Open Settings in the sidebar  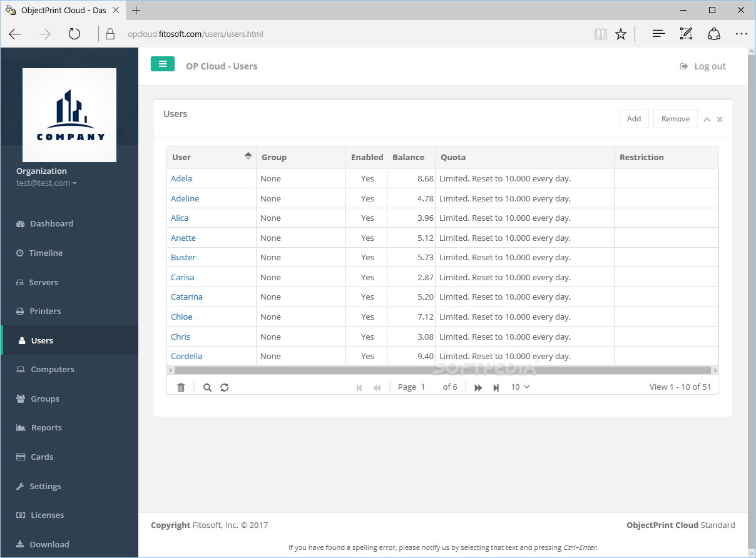coord(69,486)
